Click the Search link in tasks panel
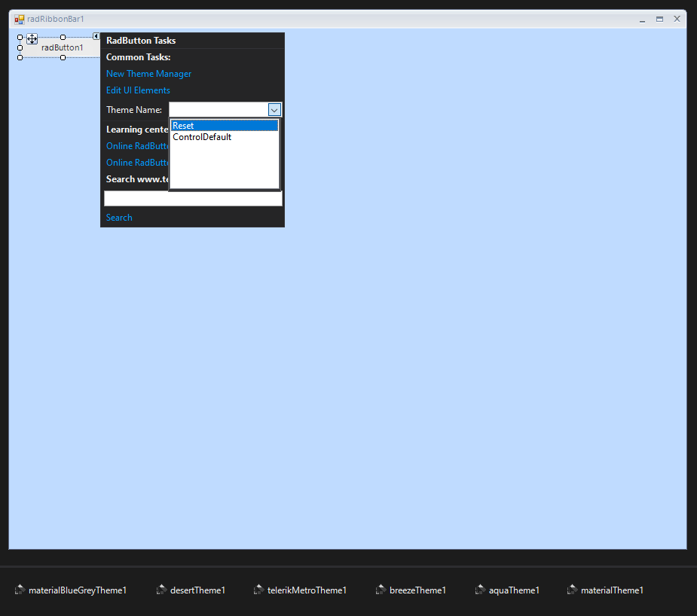Image resolution: width=697 pixels, height=616 pixels. pos(119,218)
